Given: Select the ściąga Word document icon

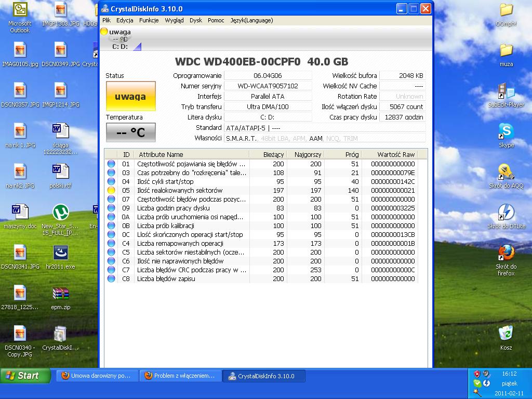Looking at the screenshot, I should point(60,138).
